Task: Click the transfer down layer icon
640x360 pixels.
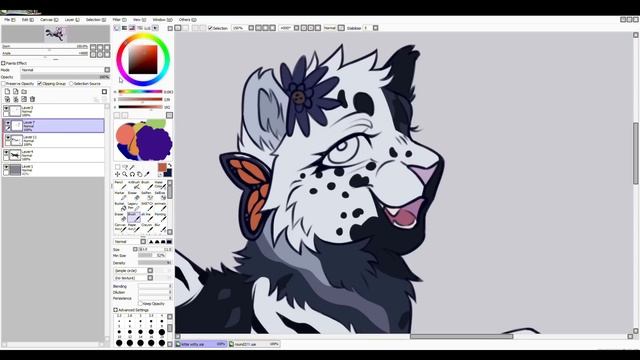Action: click(7, 99)
